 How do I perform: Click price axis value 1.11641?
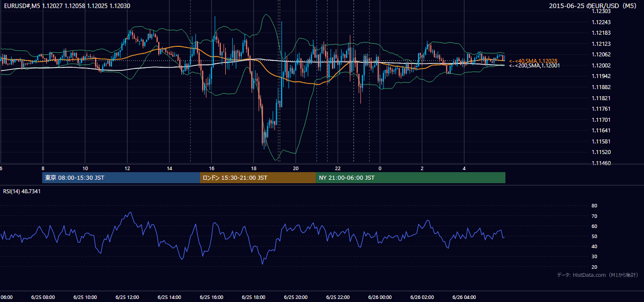tap(601, 130)
